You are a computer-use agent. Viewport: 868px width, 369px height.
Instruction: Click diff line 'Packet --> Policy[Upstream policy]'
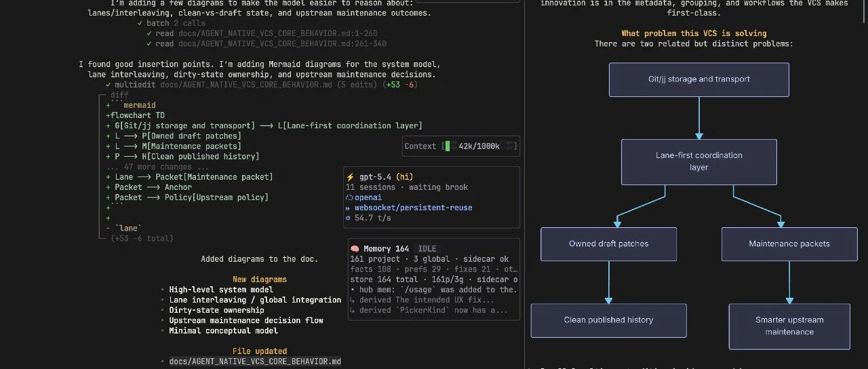(x=187, y=197)
